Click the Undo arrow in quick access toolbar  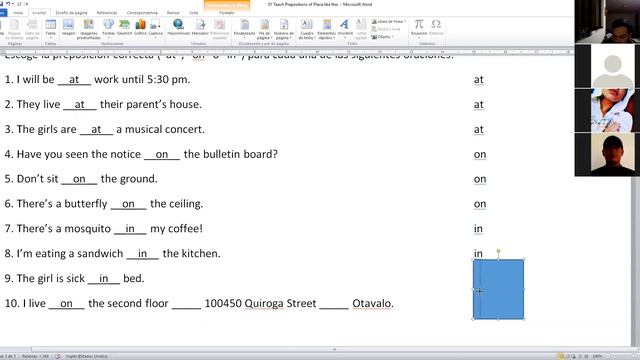click(x=8, y=4)
